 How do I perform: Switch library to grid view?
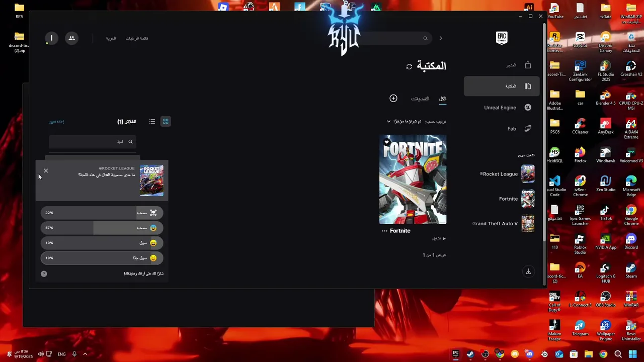click(x=166, y=121)
